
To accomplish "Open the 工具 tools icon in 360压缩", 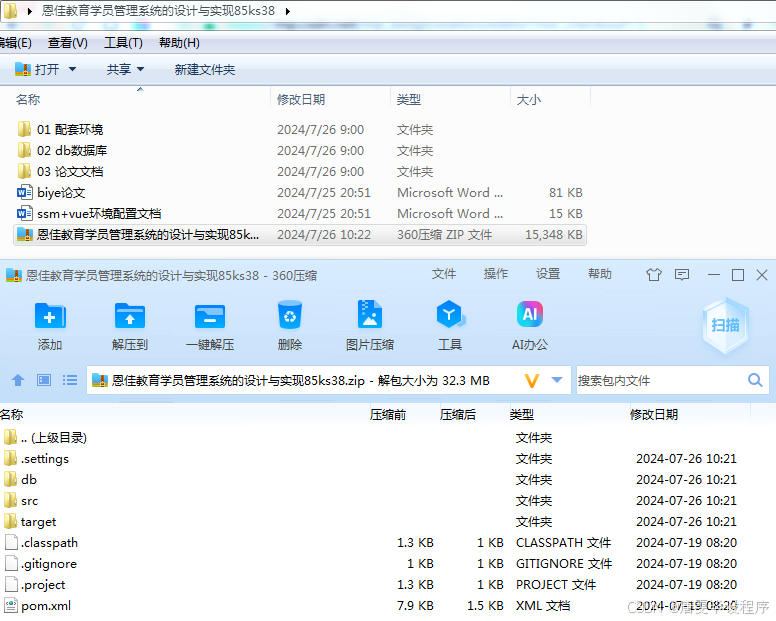I will (450, 314).
